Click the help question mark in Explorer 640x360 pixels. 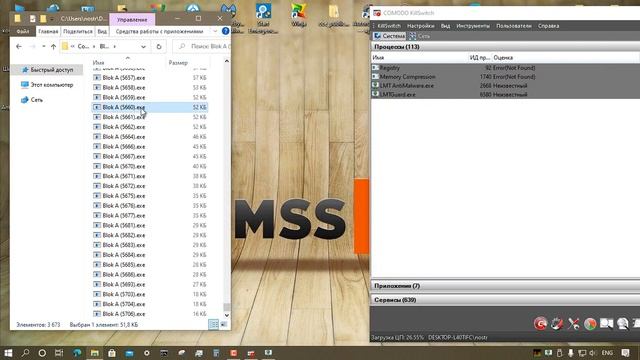(225, 31)
